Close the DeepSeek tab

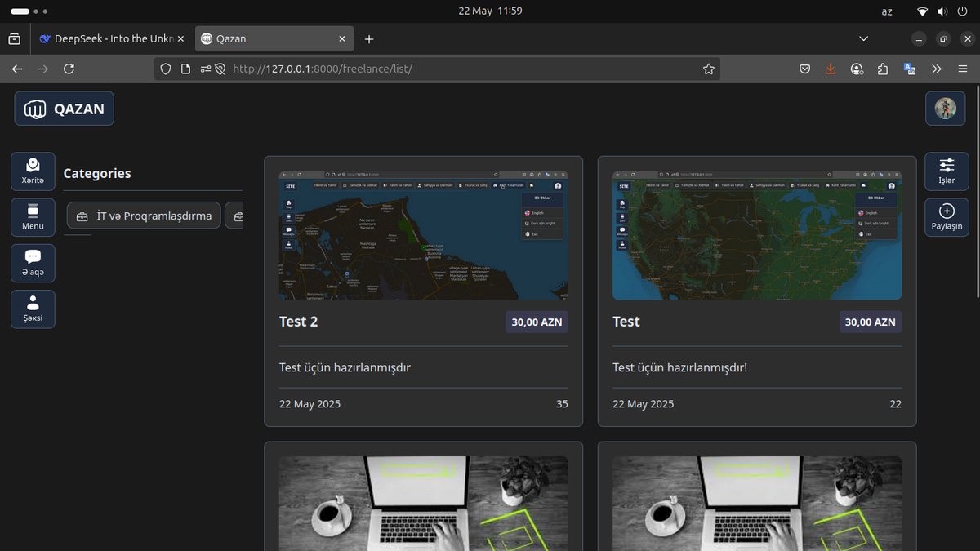180,38
